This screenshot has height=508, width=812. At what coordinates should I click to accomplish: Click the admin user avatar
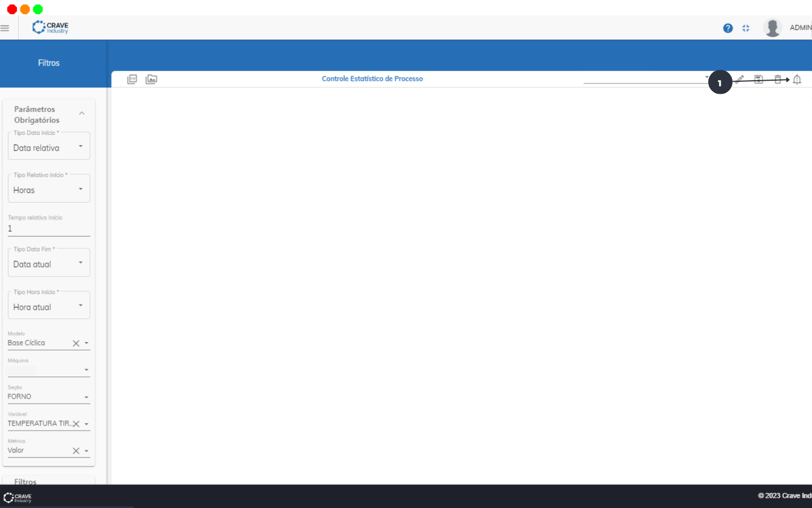pos(773,28)
